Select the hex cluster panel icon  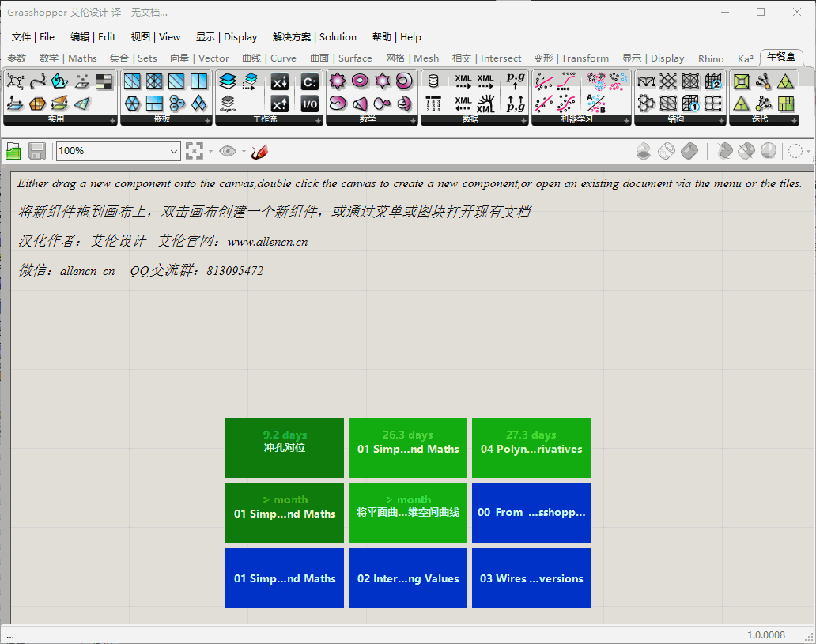[177, 104]
